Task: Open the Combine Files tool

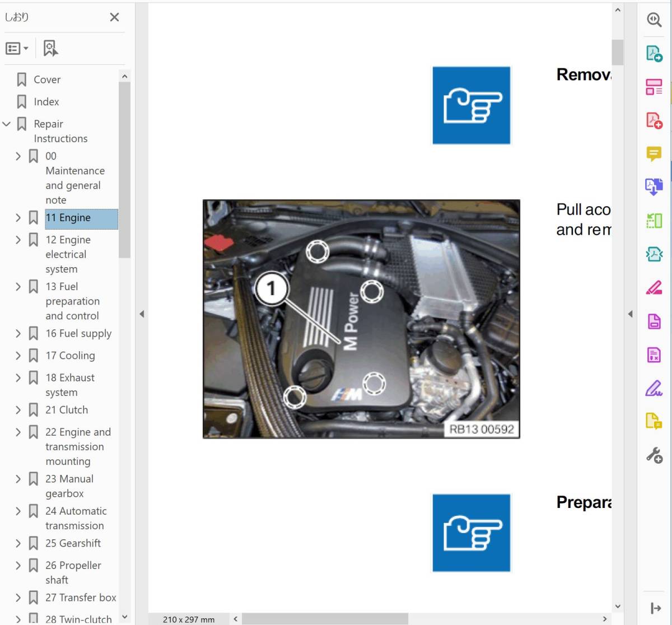Action: (x=654, y=187)
